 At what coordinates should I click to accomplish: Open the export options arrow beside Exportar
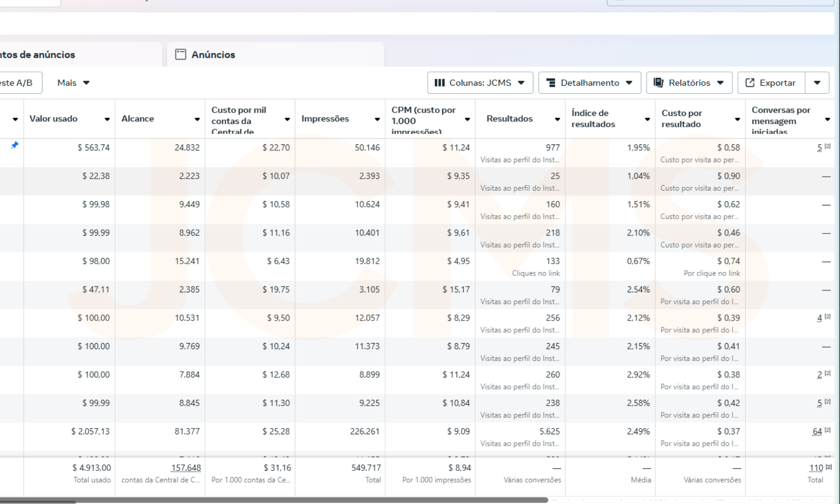point(817,83)
